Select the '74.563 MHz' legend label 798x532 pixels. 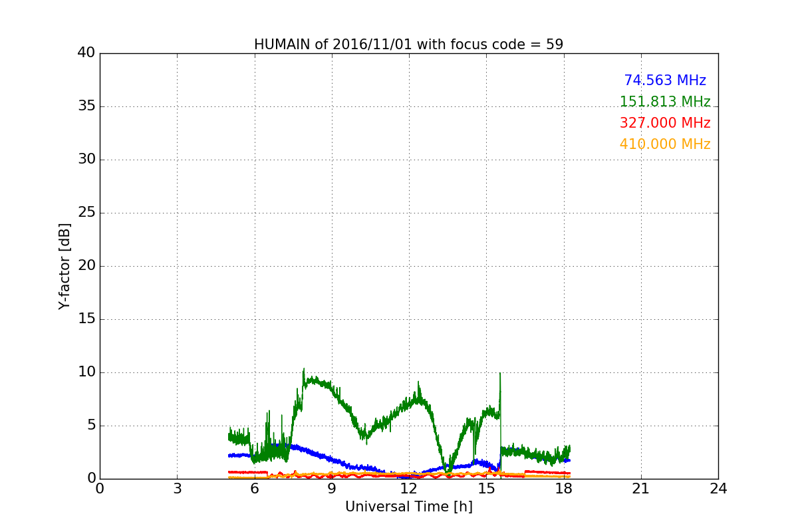(665, 80)
